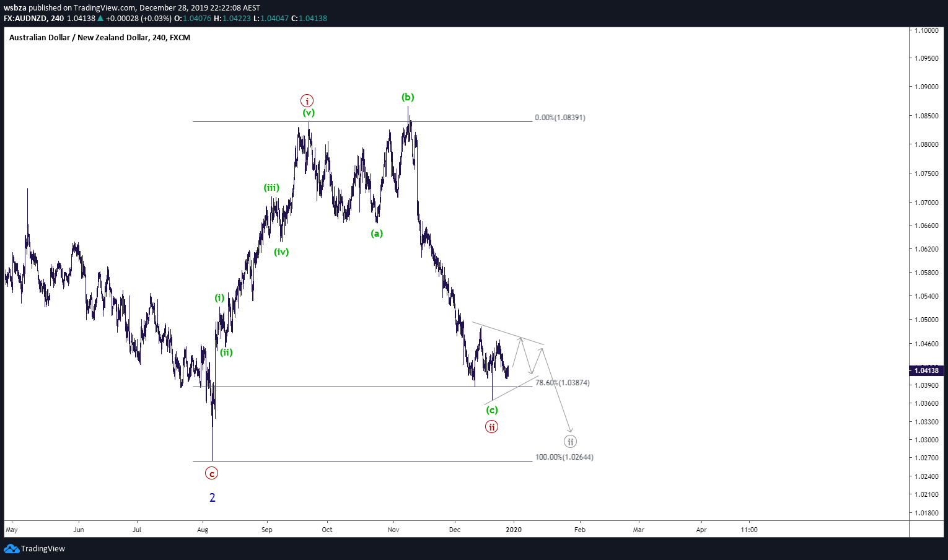Click the 'Mar' label on time axis
The height and width of the screenshot is (560, 948).
639,530
